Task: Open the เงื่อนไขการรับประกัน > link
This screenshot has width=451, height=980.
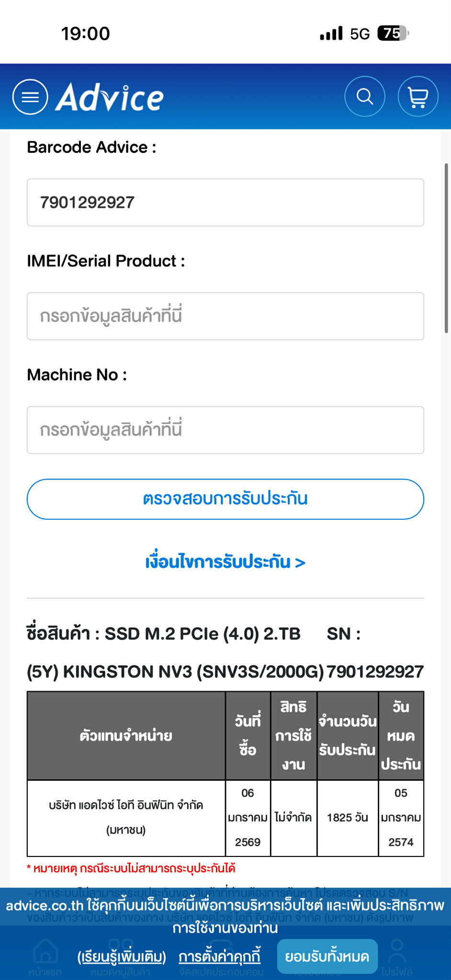Action: (225, 562)
